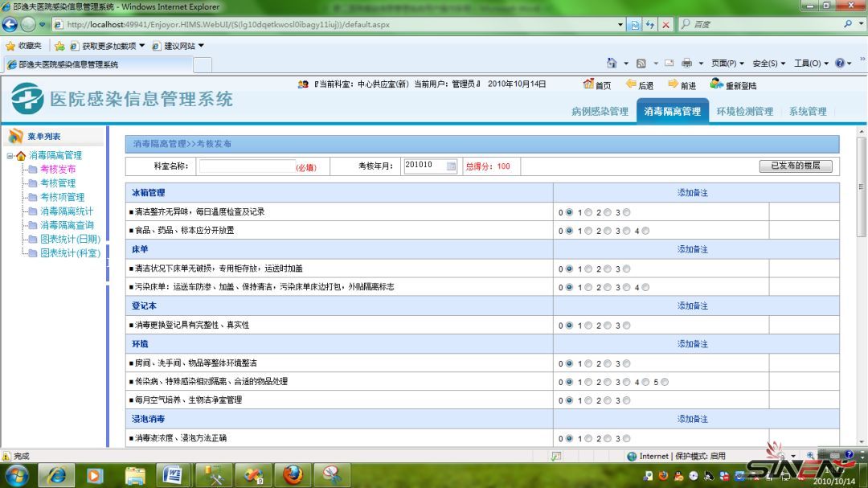Image resolution: width=868 pixels, height=488 pixels.
Task: Click the read mail icon in the command bar
Action: [669, 64]
